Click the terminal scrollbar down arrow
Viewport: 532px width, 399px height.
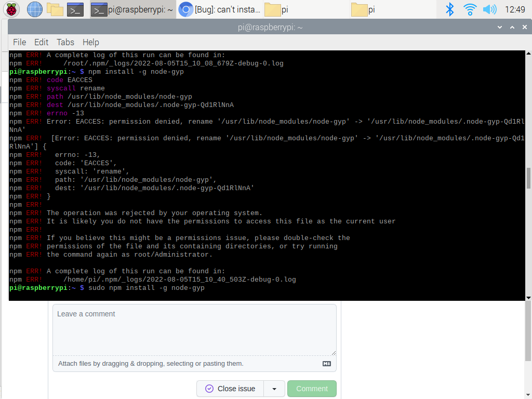(x=528, y=298)
